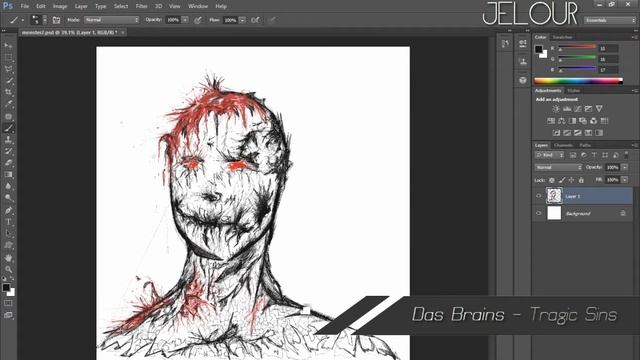Switch to the Channels tab

coord(564,145)
